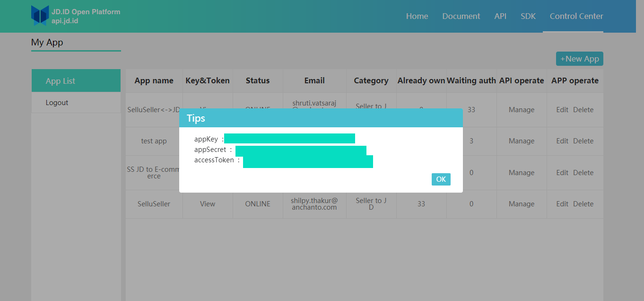Click the Tips dialog title bar
Screen dimensions: 644x301
321,118
